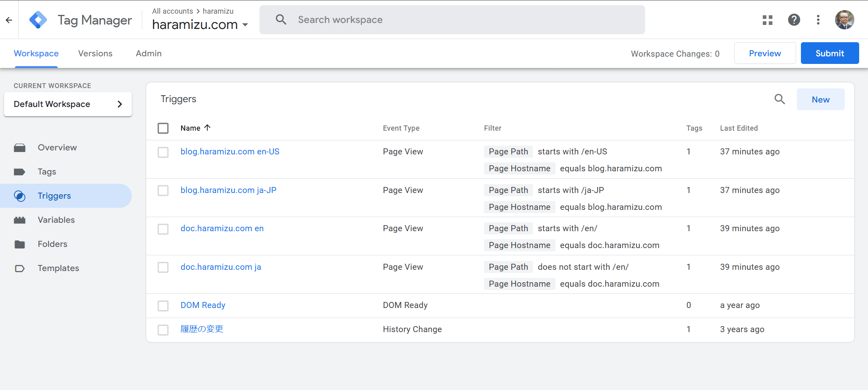Open the three-dot more options menu
This screenshot has height=390, width=868.
[x=818, y=20]
